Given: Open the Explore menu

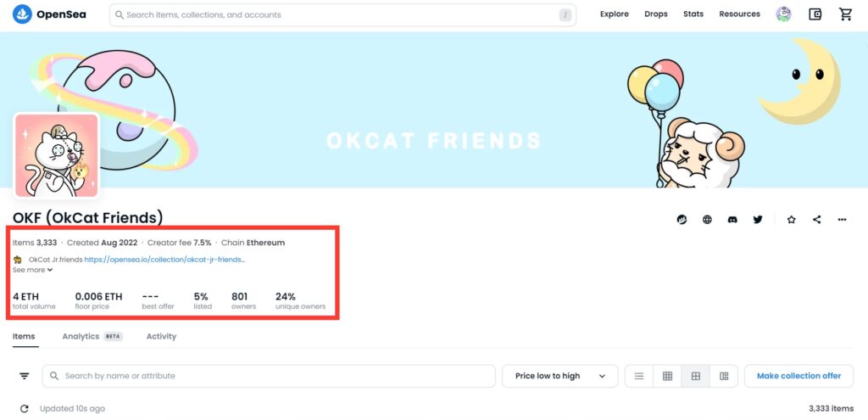Looking at the screenshot, I should 615,14.
